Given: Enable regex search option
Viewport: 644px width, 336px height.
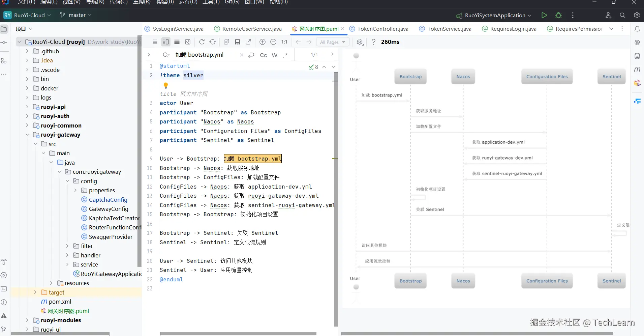Looking at the screenshot, I should [285, 55].
